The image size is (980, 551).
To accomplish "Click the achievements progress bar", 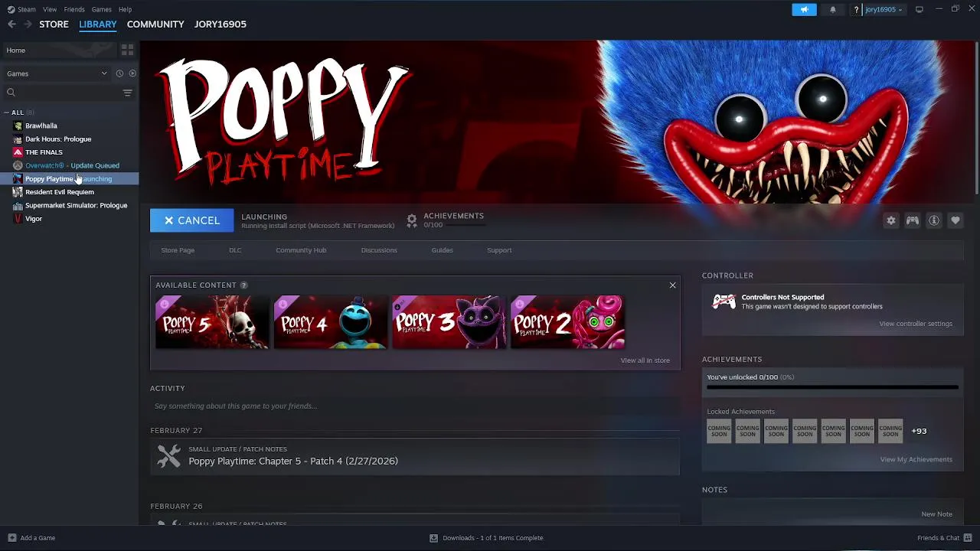I will [832, 387].
